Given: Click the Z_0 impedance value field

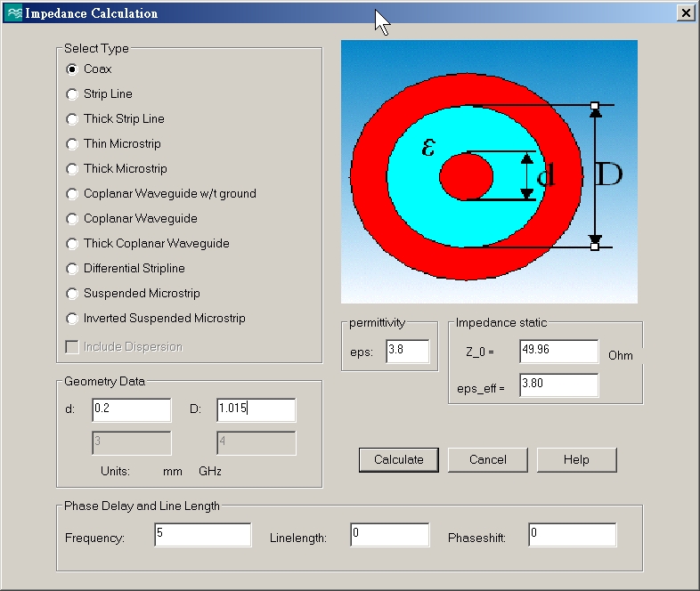Looking at the screenshot, I should click(x=558, y=351).
